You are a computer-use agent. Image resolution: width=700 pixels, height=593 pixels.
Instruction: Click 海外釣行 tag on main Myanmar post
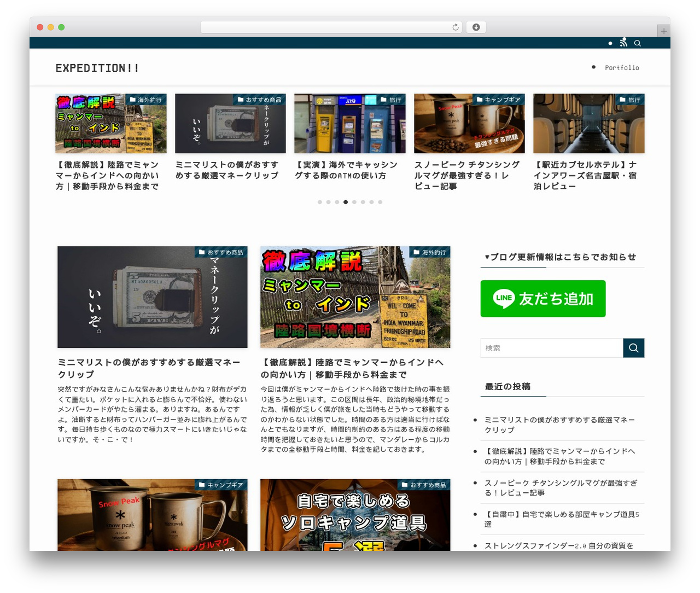(430, 252)
